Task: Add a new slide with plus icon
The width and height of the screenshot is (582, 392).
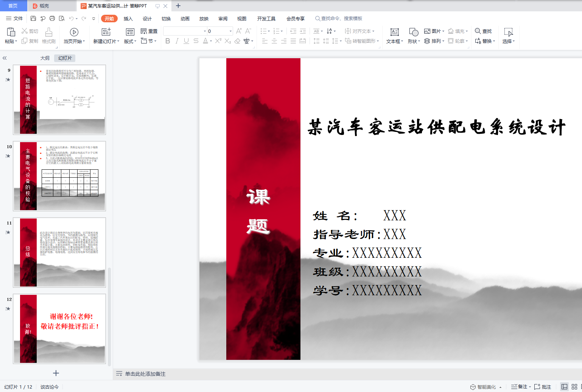Action: click(56, 373)
